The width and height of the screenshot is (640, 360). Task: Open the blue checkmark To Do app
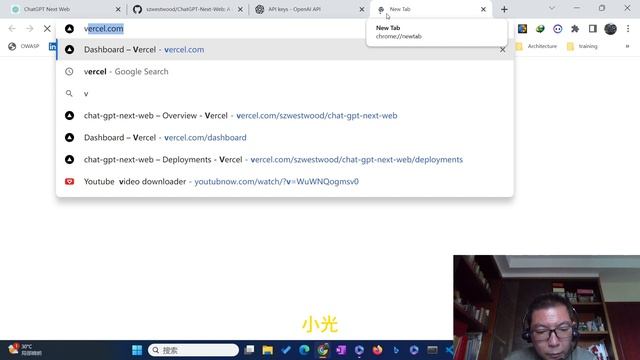point(286,350)
